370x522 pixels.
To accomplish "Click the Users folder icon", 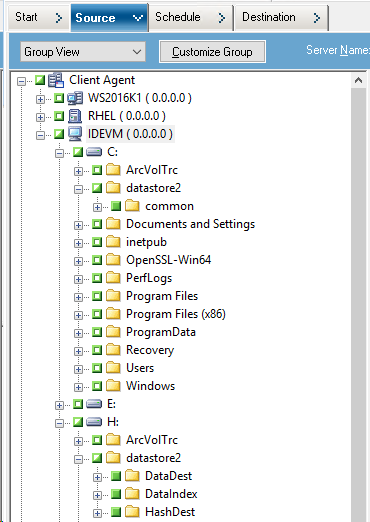I will tap(113, 368).
